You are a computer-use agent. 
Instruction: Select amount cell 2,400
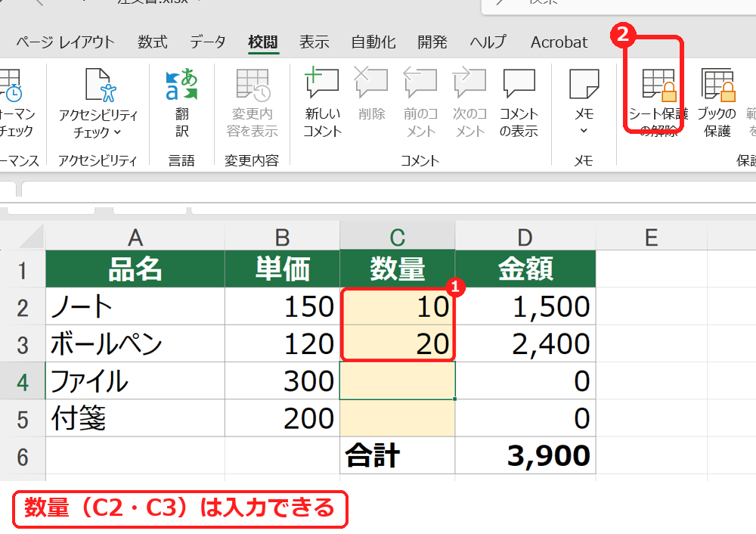pyautogui.click(x=525, y=343)
